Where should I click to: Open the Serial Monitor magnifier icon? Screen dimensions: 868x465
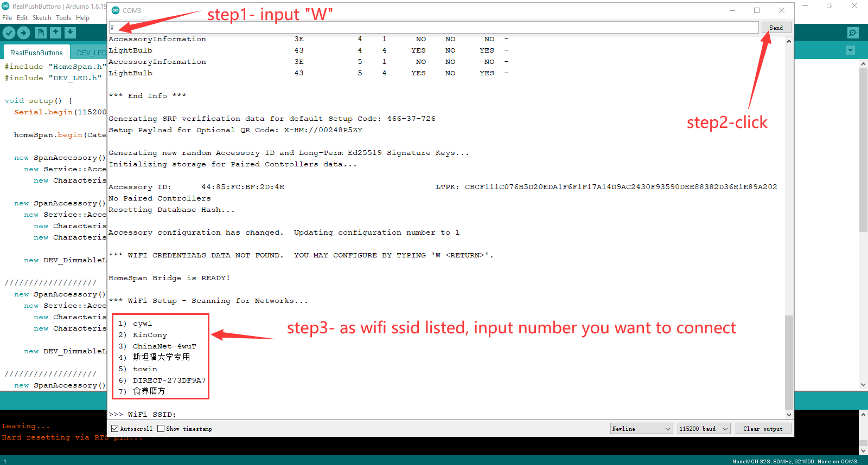[853, 33]
